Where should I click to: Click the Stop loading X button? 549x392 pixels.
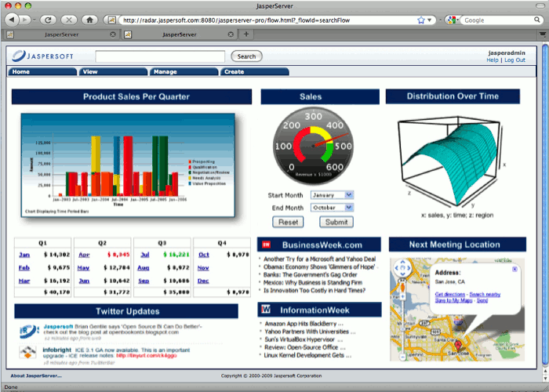click(x=69, y=20)
